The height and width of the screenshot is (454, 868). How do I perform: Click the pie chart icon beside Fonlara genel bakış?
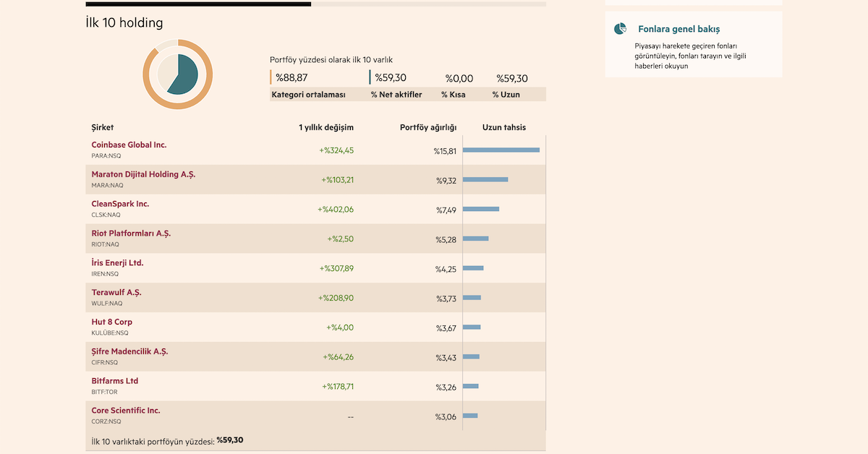pyautogui.click(x=620, y=29)
